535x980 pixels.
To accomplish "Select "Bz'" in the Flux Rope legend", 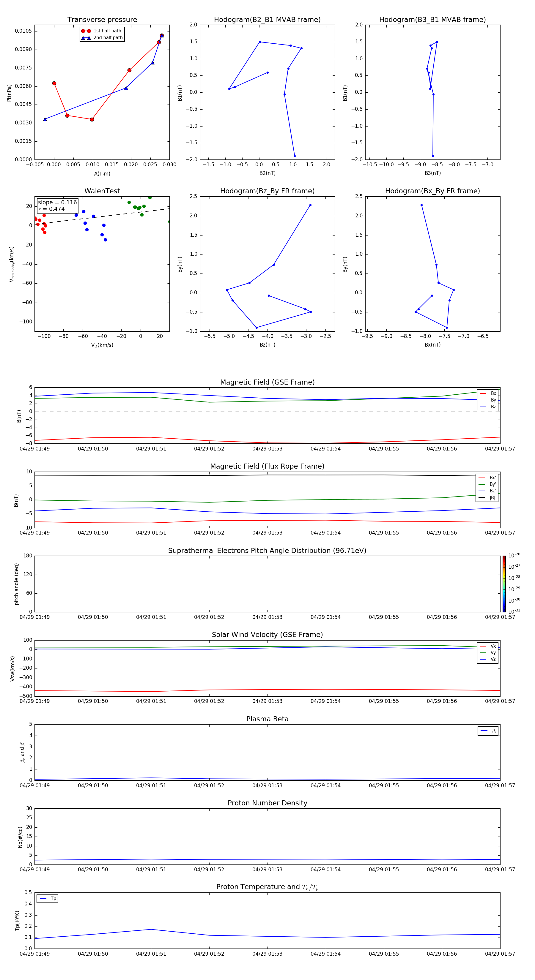I will [x=487, y=491].
